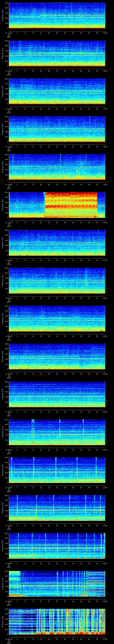This screenshot has width=114, height=644.
Task: Click the 21:28:00 start time label
Action: click(x=9, y=563)
